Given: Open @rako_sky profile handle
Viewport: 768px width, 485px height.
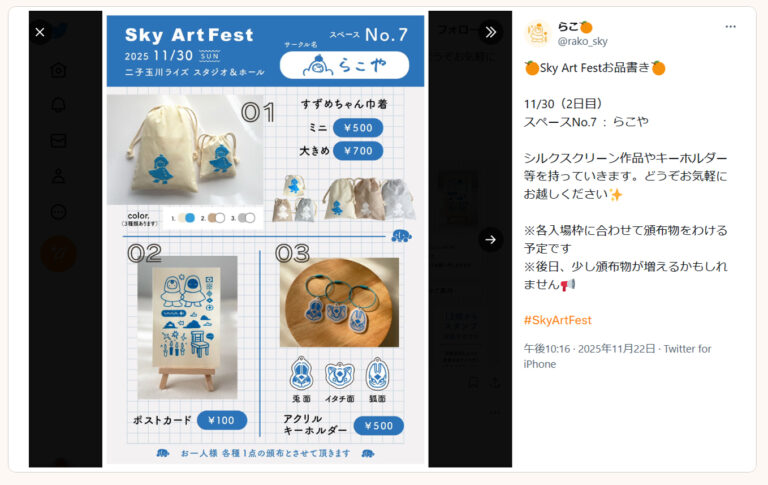Looking at the screenshot, I should click(x=582, y=42).
